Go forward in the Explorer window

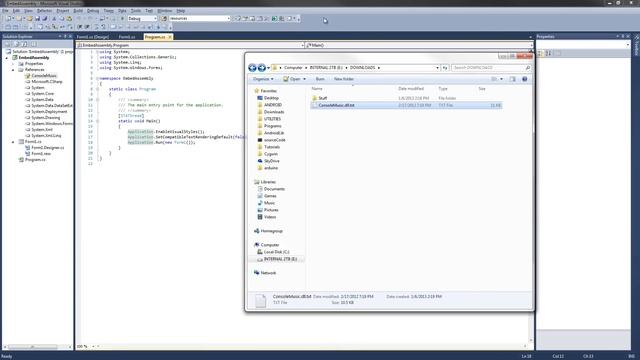pos(262,68)
